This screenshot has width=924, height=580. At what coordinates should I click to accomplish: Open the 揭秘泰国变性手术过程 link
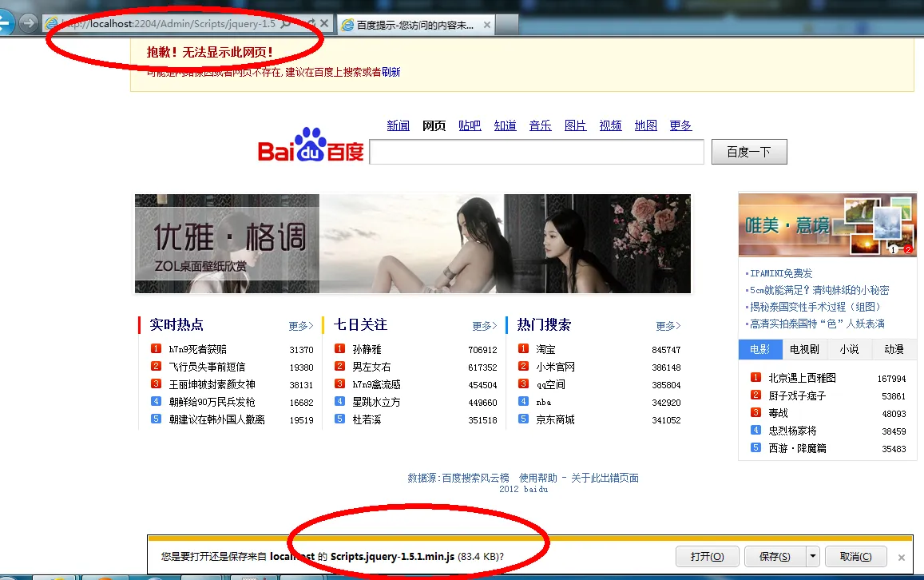[x=815, y=307]
